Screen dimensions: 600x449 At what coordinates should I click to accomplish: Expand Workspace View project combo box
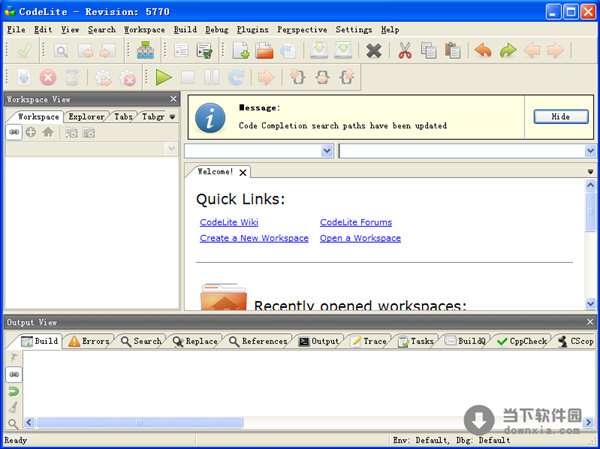tap(171, 149)
